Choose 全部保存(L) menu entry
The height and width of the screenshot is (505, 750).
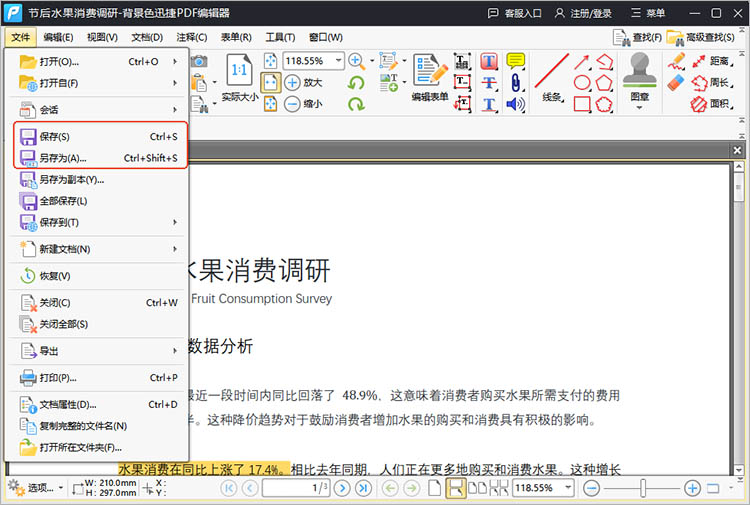click(x=99, y=201)
